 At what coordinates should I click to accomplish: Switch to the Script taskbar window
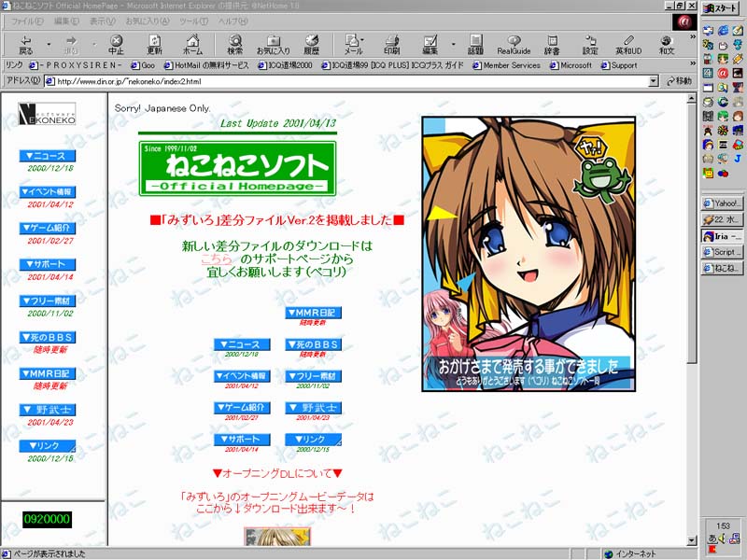click(x=722, y=252)
